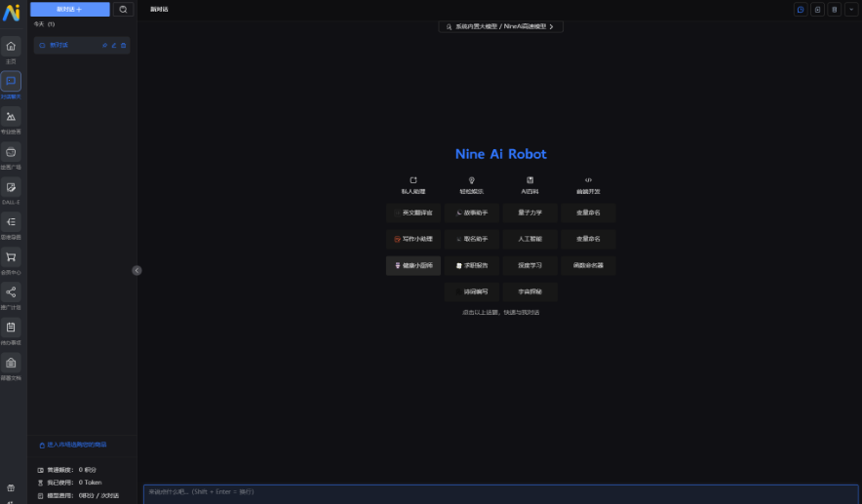Pin the conversation in the chat list

click(x=104, y=45)
